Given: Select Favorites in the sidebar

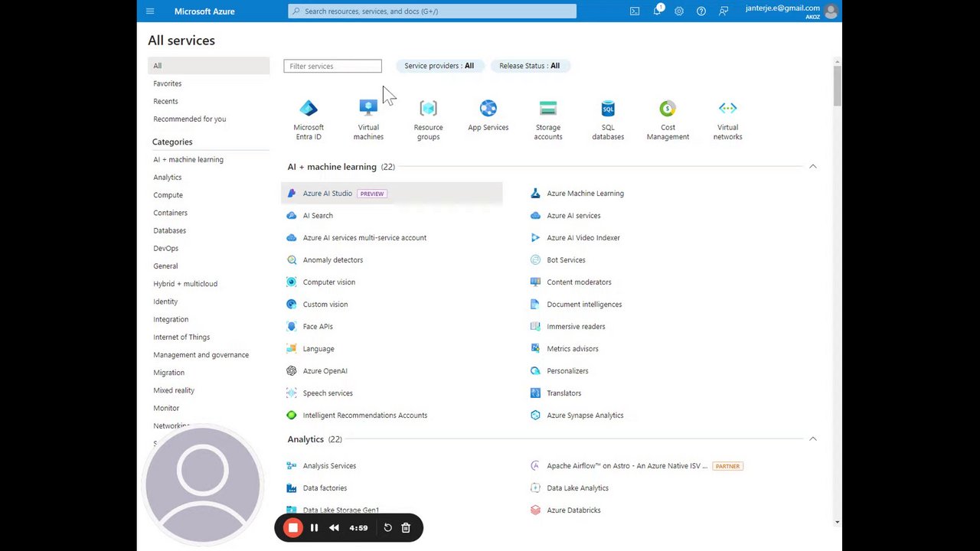Looking at the screenshot, I should [x=167, y=83].
